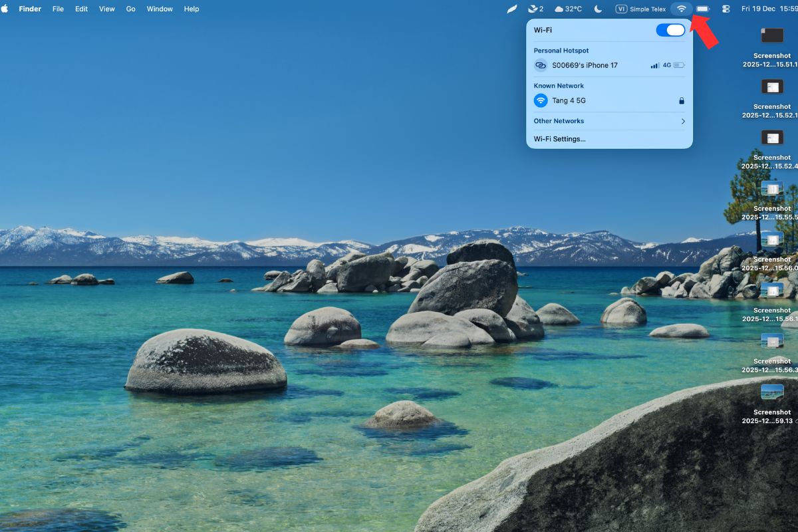Screen dimensions: 798x532
Task: Open the Go menu
Action: [130, 9]
